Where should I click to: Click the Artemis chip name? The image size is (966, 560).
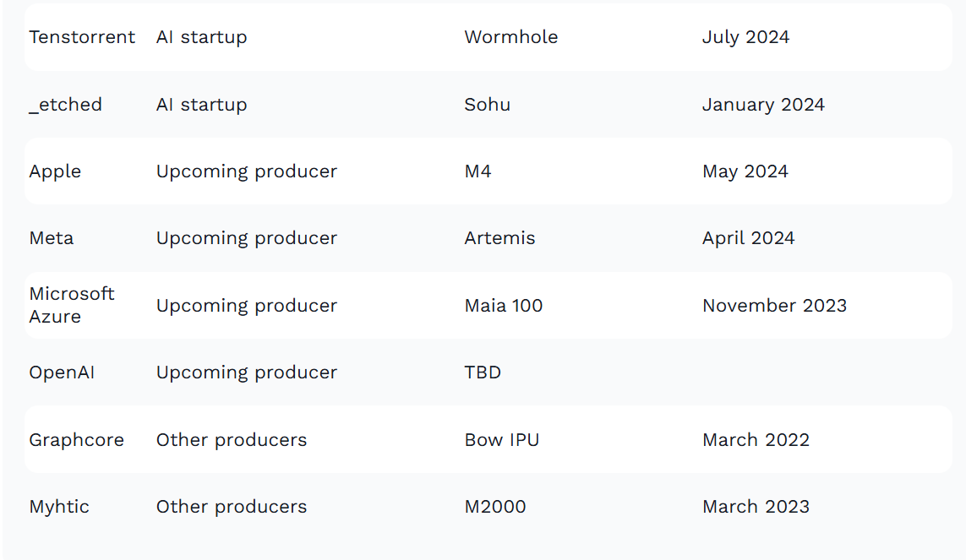tap(499, 238)
